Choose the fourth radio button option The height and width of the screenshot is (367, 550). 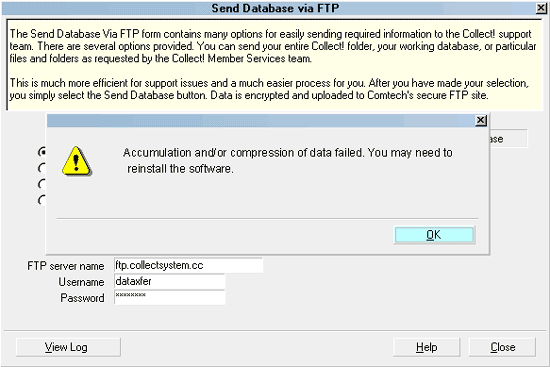coord(42,200)
